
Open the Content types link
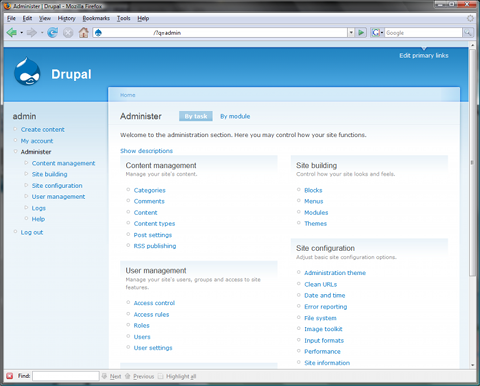pos(154,224)
